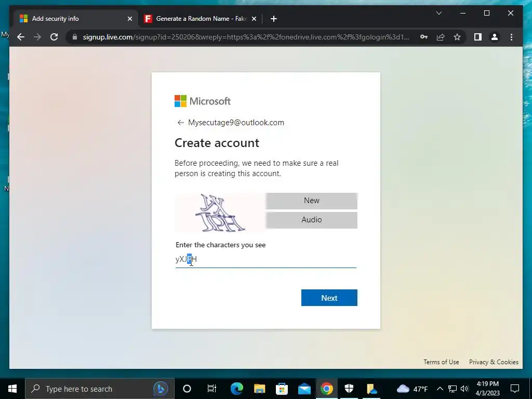Open the Terms of Use link
This screenshot has width=532, height=399.
tap(441, 362)
